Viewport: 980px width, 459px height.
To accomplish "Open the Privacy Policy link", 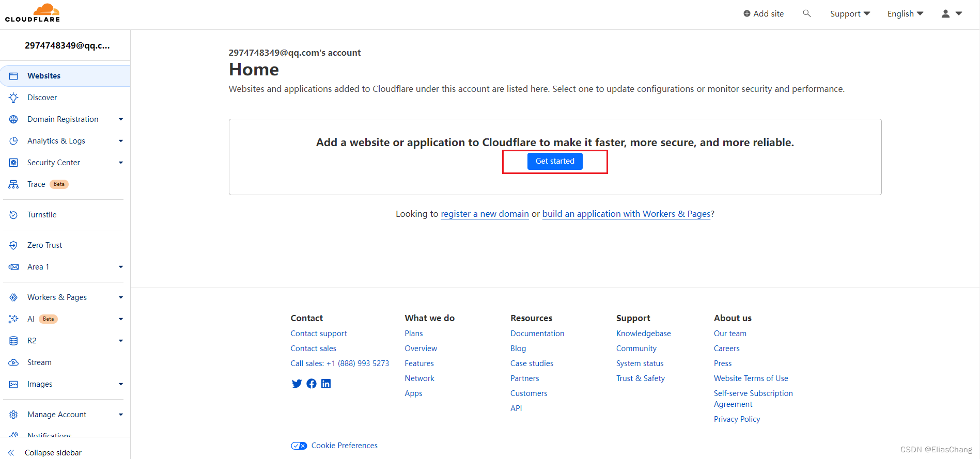I will pyautogui.click(x=737, y=419).
